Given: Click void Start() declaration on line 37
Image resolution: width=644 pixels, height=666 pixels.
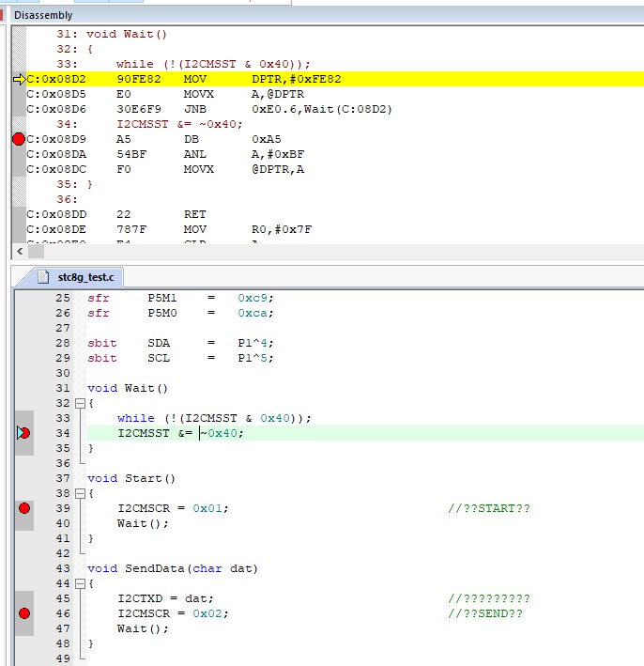Looking at the screenshot, I should [x=131, y=478].
